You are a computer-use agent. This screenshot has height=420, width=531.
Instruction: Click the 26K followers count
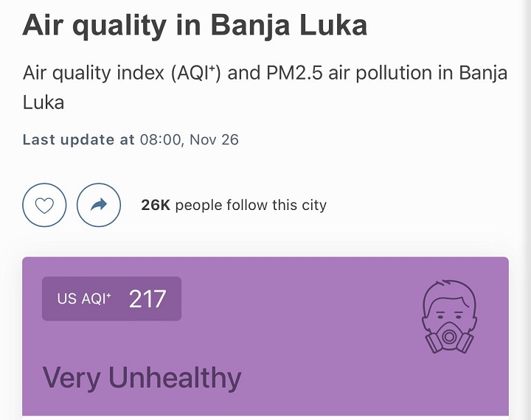pyautogui.click(x=156, y=205)
